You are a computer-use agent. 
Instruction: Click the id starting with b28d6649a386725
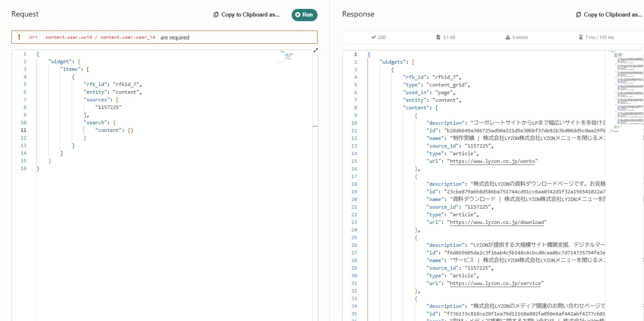click(x=525, y=131)
